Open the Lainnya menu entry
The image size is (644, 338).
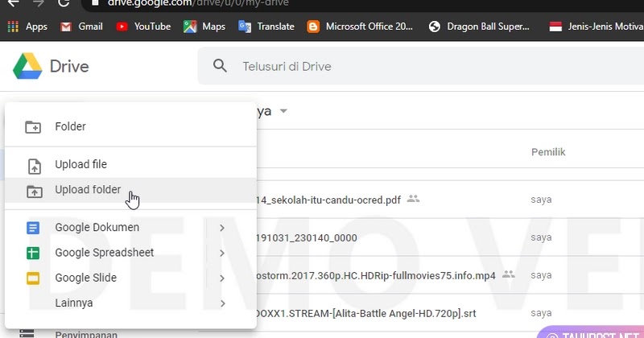tap(130, 303)
